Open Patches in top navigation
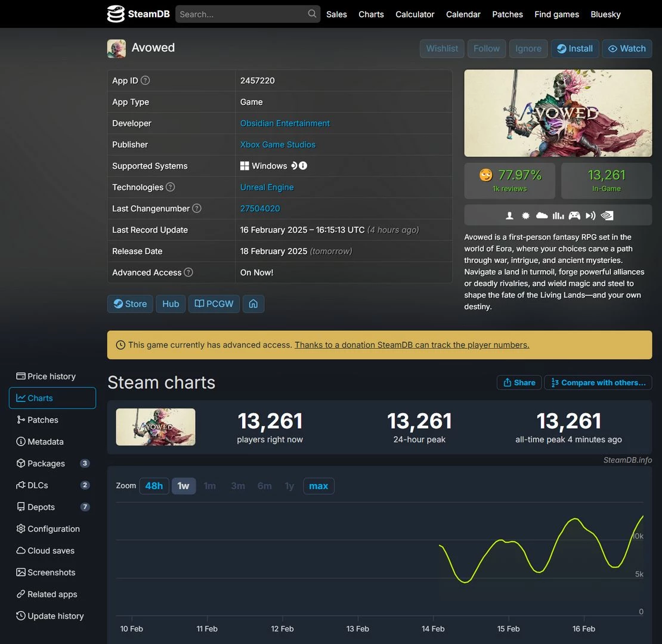The height and width of the screenshot is (644, 662). (508, 14)
